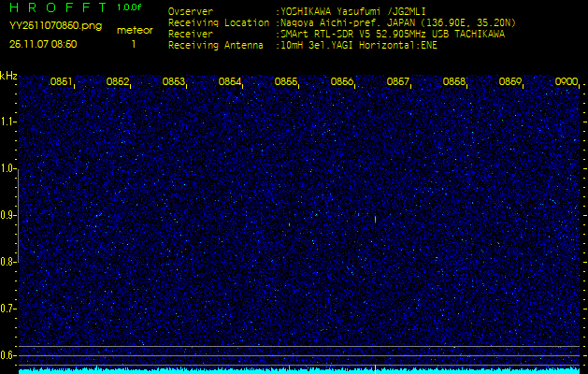Image resolution: width=588 pixels, height=374 pixels.
Task: Select the 0853 time tick label
Action: point(174,82)
